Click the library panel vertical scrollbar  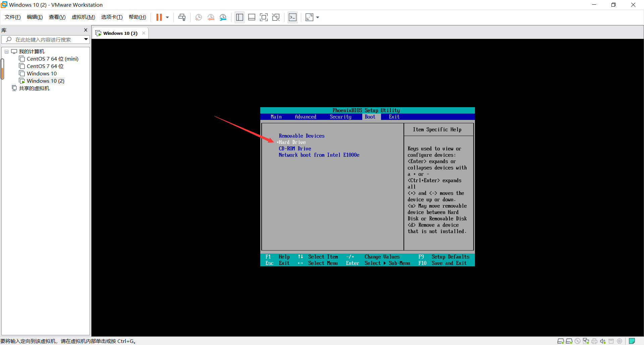click(2, 69)
